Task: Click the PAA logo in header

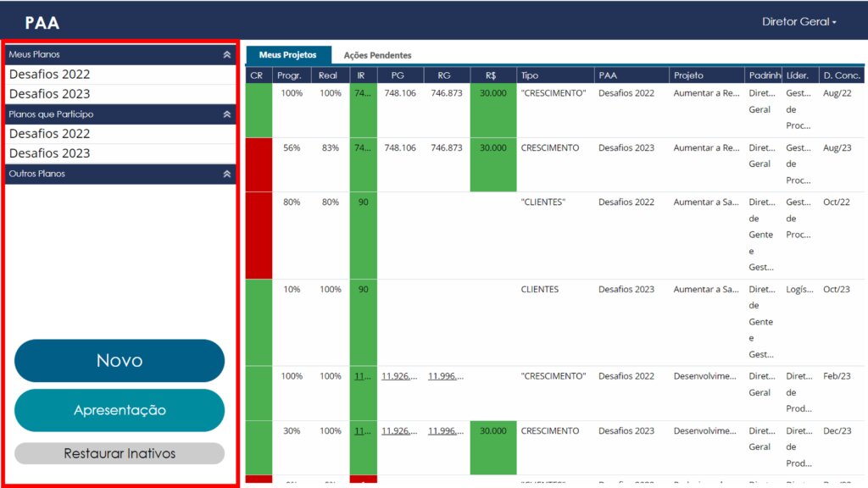Action: 42,23
